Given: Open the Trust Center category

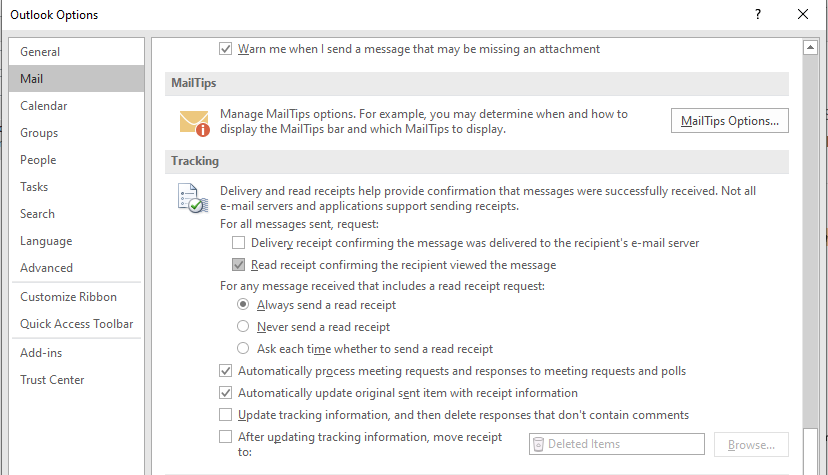Looking at the screenshot, I should (52, 380).
